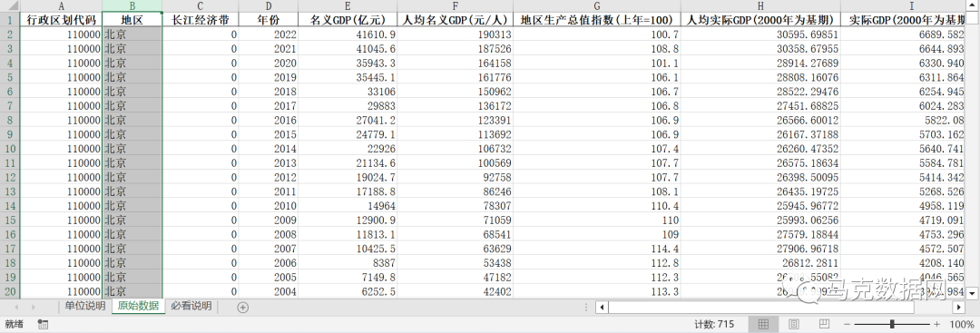Image resolution: width=980 pixels, height=333 pixels.
Task: Select row 10 header
Action: 10,149
